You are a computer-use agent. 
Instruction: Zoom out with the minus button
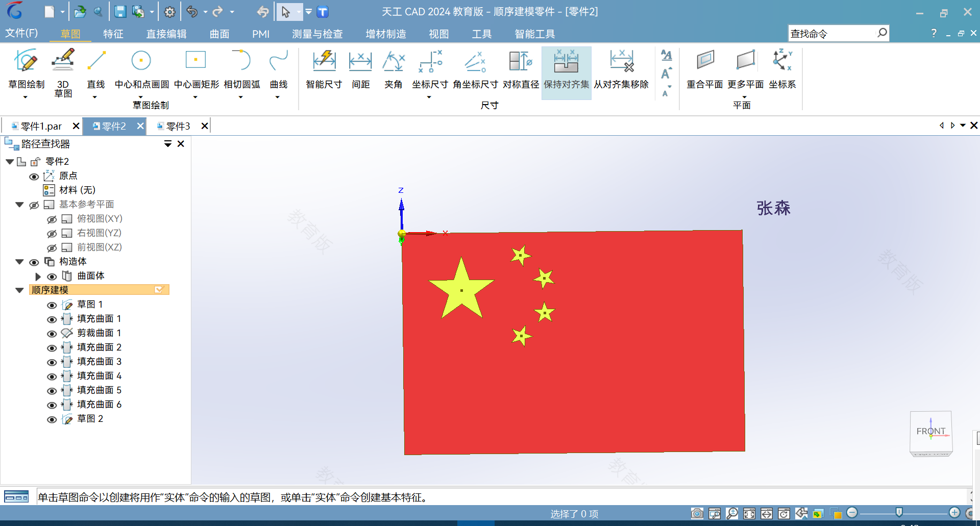coord(852,513)
